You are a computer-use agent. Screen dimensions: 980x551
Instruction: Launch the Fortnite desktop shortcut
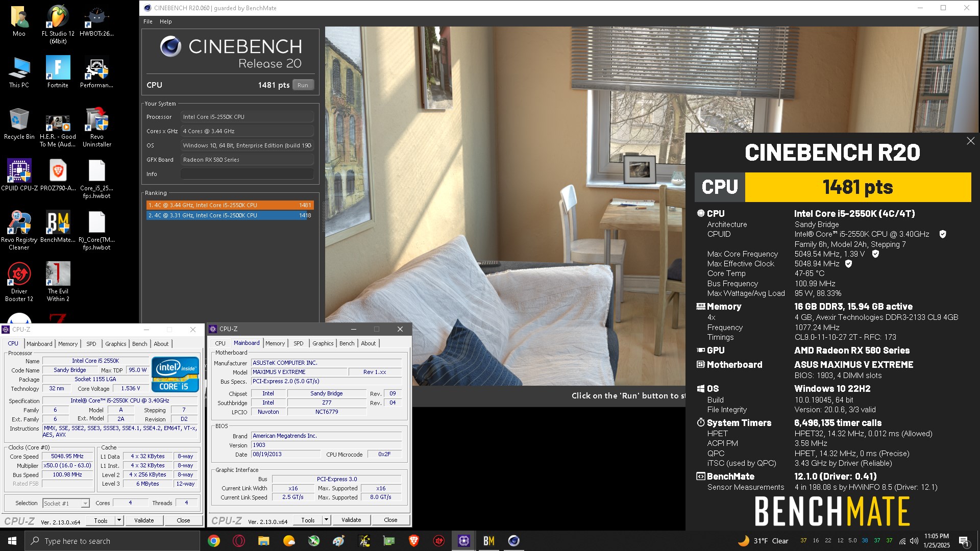click(58, 72)
